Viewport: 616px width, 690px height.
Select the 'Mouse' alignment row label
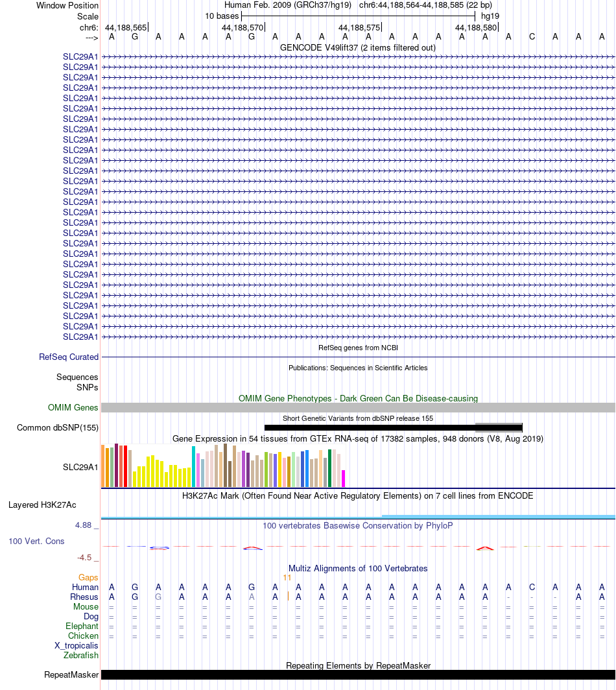coord(86,606)
